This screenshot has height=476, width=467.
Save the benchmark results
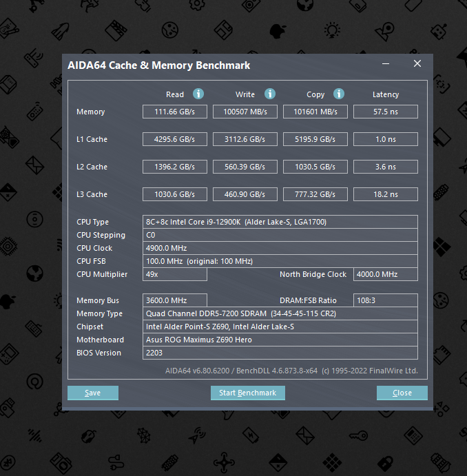[93, 393]
